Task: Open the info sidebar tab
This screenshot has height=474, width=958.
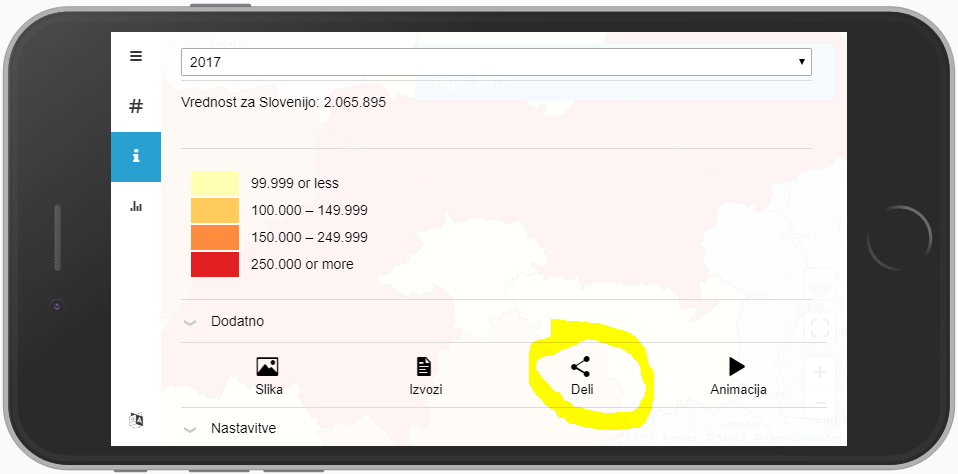Action: (136, 157)
